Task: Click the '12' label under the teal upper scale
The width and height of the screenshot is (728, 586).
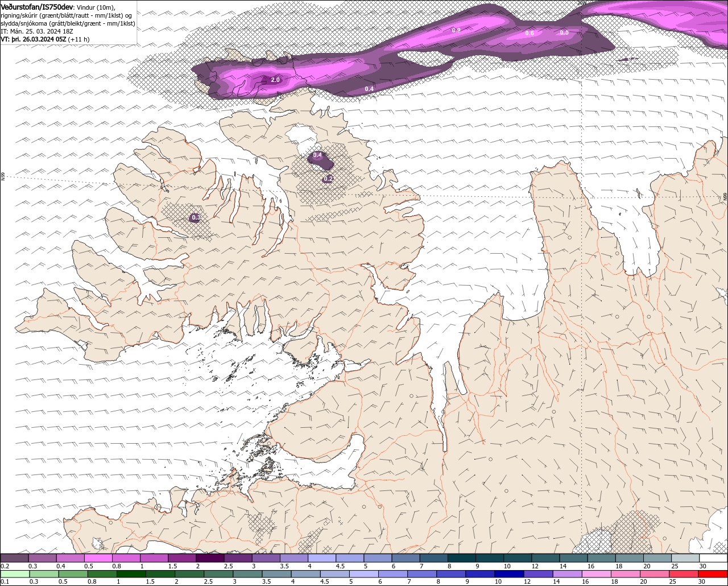Action: click(535, 566)
